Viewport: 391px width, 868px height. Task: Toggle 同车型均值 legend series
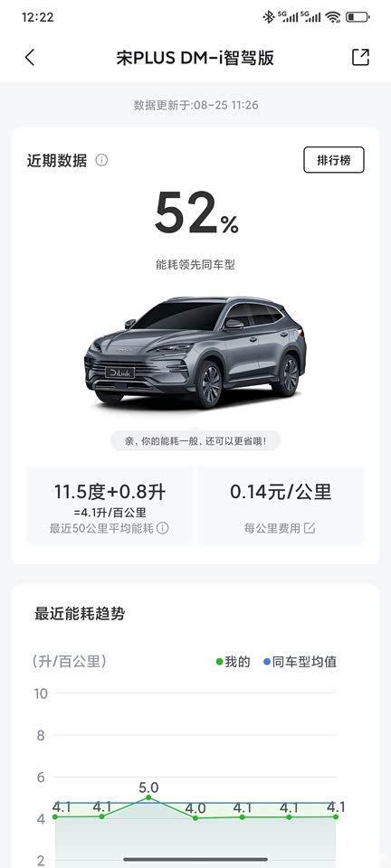click(300, 662)
